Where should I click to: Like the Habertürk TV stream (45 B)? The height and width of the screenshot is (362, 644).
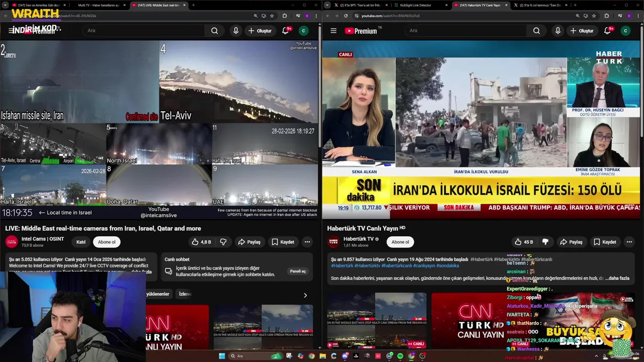(523, 242)
